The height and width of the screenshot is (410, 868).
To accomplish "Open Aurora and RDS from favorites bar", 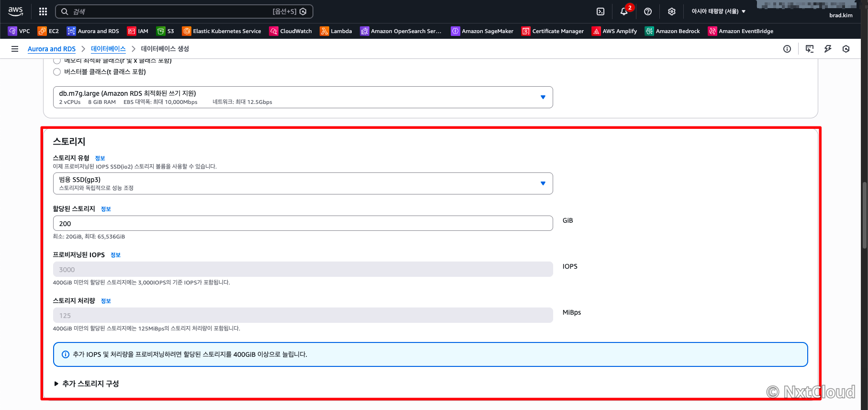I will coord(93,31).
